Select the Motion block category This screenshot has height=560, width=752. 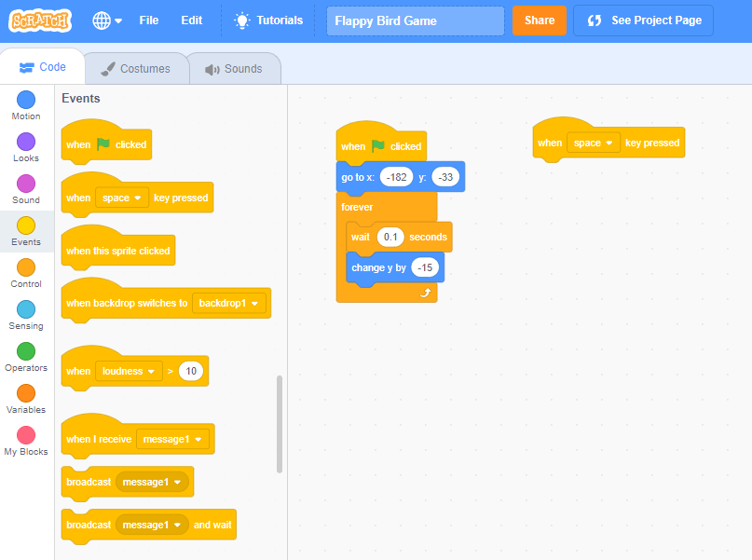click(x=25, y=102)
